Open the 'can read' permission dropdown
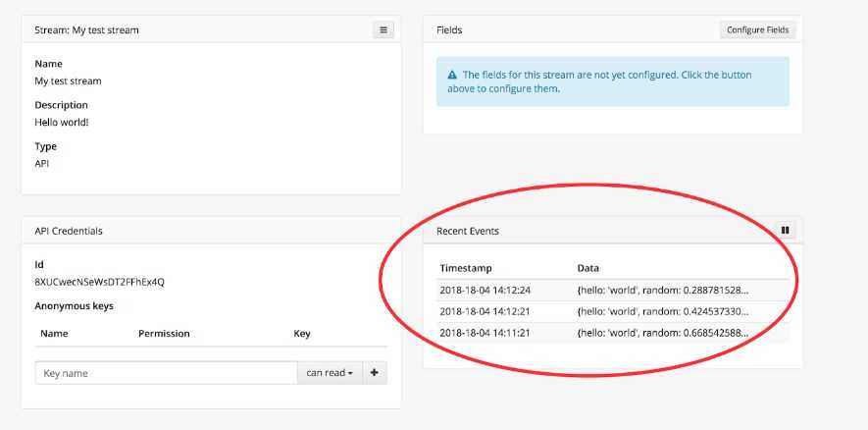 (330, 373)
